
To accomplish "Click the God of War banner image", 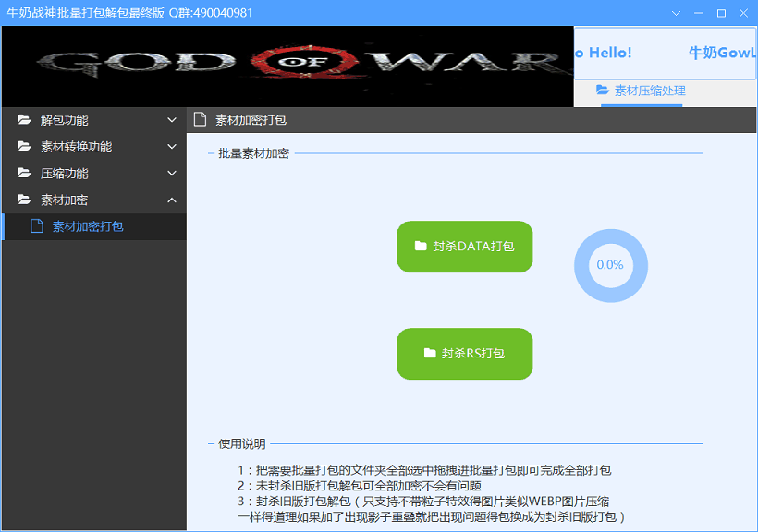I will (x=287, y=66).
